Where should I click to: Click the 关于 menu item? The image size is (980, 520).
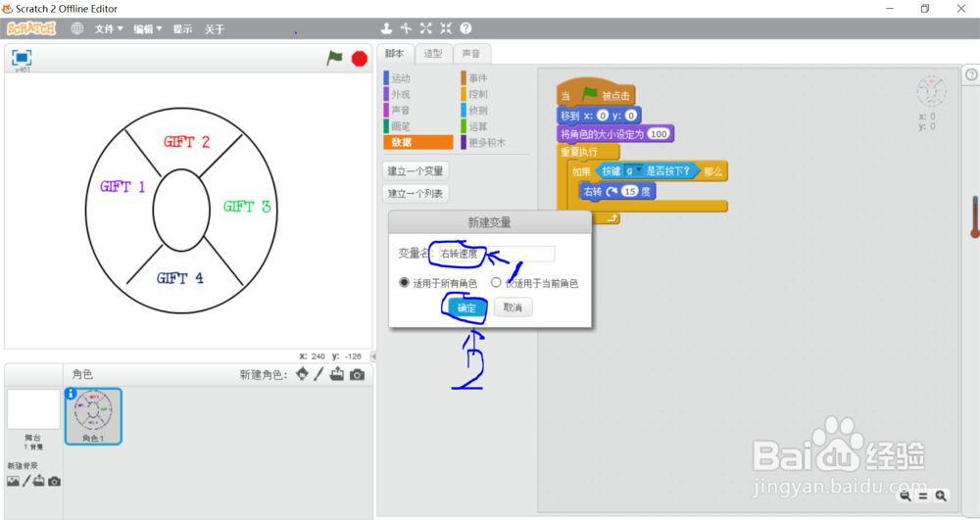(215, 28)
